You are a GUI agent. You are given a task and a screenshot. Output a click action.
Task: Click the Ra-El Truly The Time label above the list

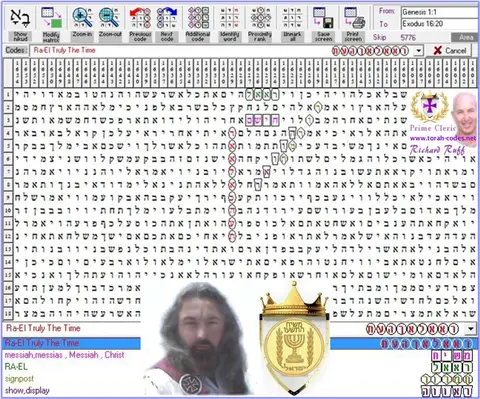[43, 328]
